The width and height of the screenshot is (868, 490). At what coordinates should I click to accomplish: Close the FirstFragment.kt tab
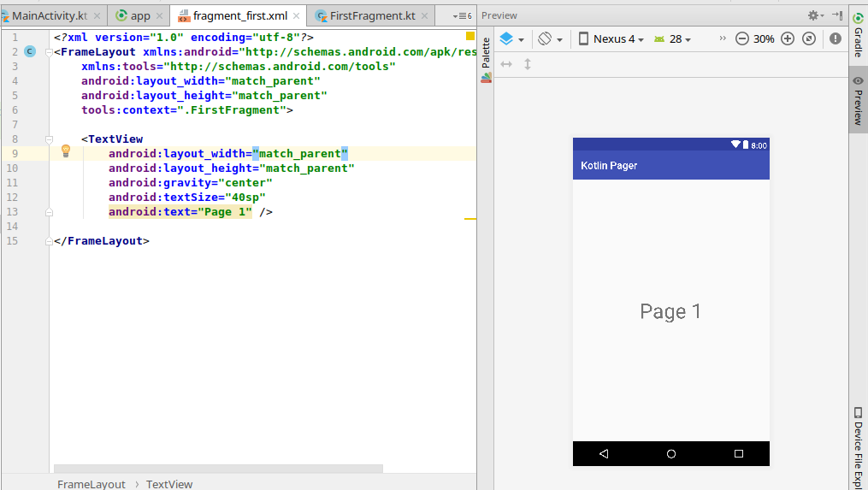click(x=424, y=16)
